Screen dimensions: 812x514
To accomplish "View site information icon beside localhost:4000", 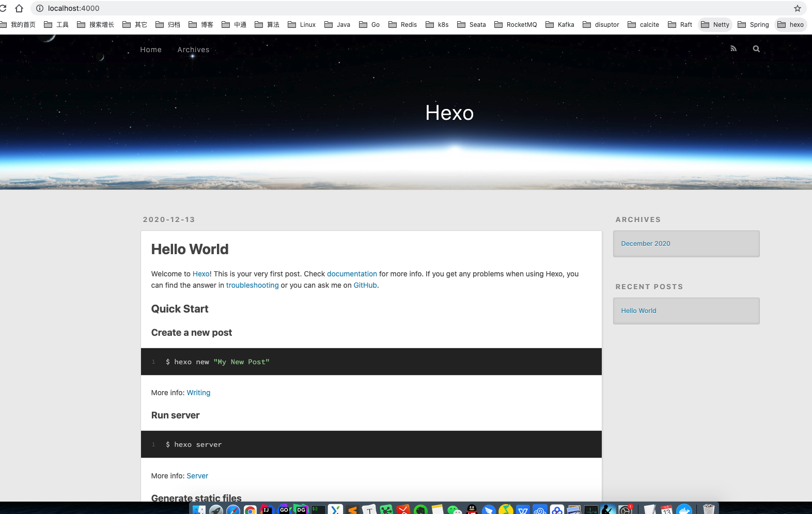I will [40, 8].
